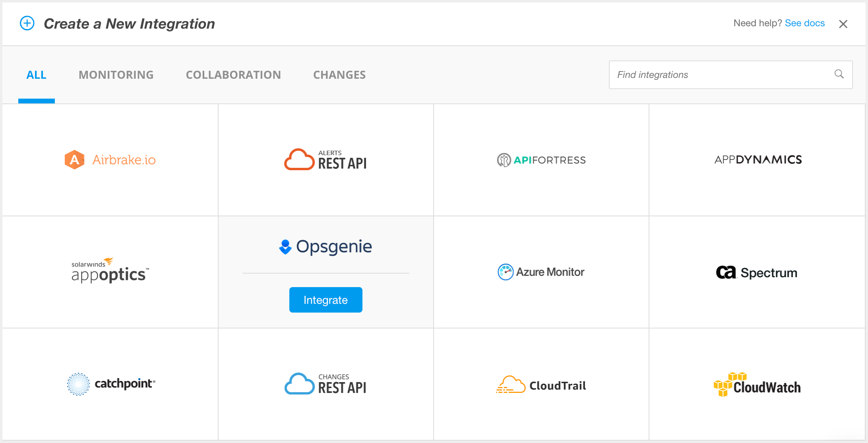Viewport: 868px width, 443px height.
Task: Switch to the Monitoring tab
Action: (116, 75)
